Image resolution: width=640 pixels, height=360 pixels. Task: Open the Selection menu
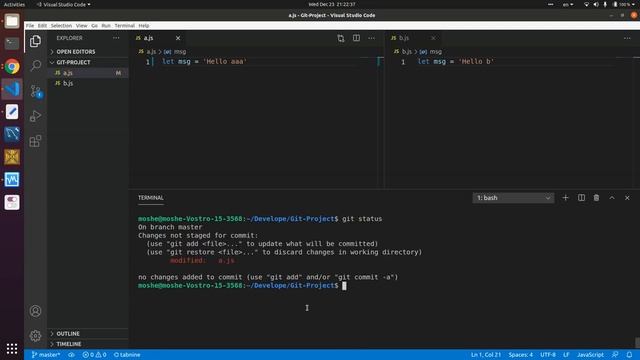click(x=61, y=25)
